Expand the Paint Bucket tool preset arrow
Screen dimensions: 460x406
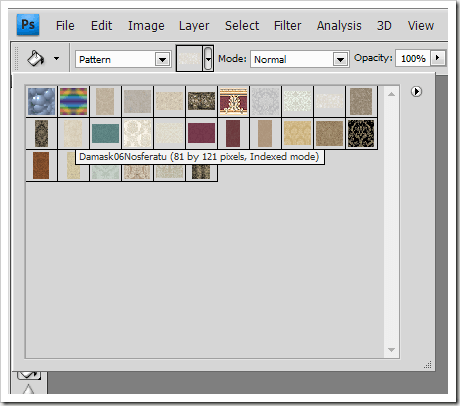(x=57, y=59)
